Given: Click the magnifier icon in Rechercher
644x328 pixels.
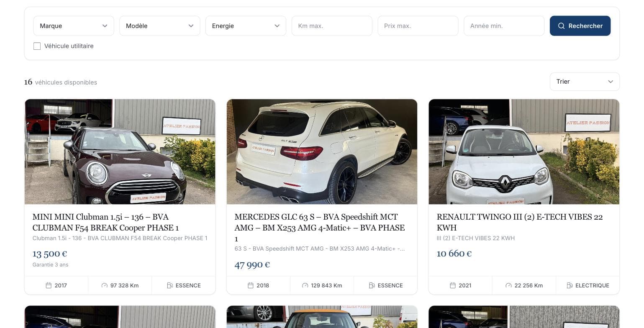Looking at the screenshot, I should click(561, 26).
